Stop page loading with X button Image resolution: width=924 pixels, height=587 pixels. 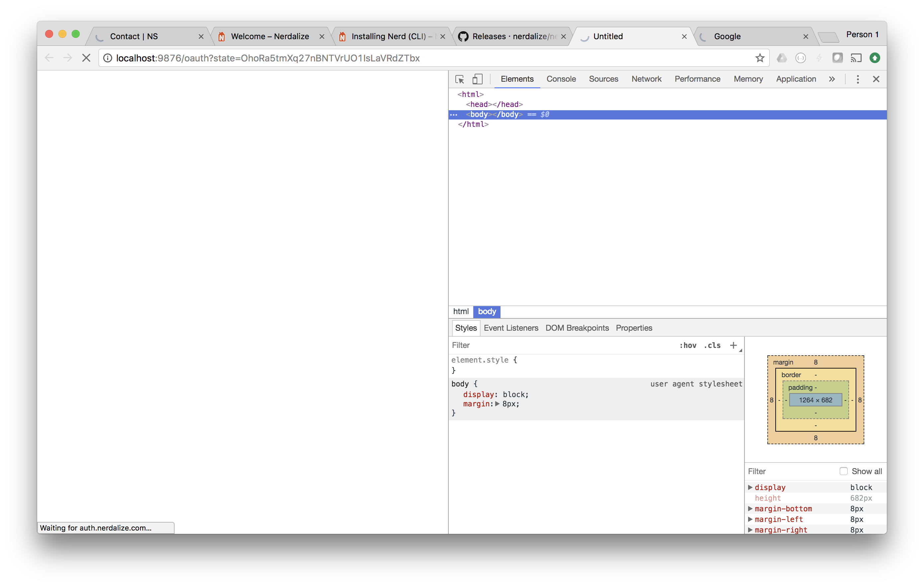86,58
